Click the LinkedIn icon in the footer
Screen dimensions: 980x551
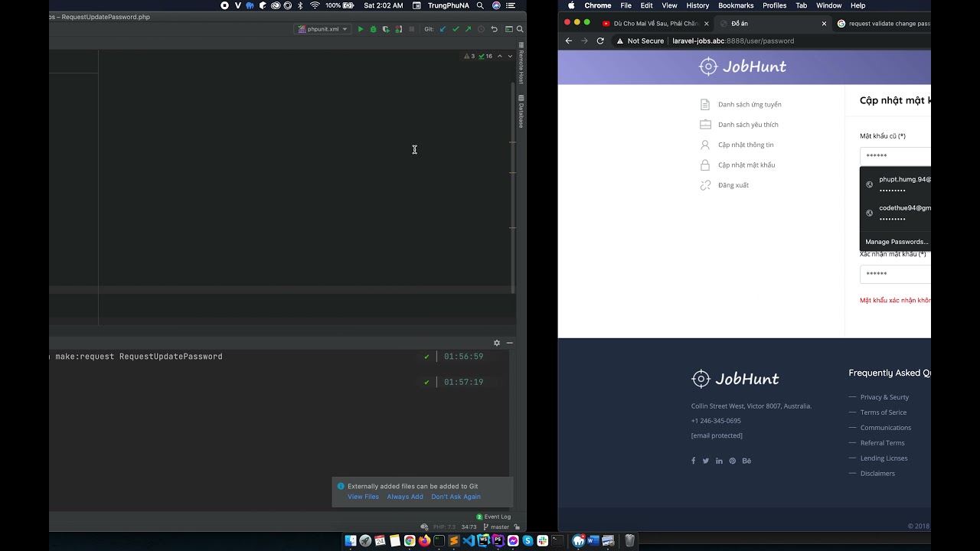coord(719,461)
